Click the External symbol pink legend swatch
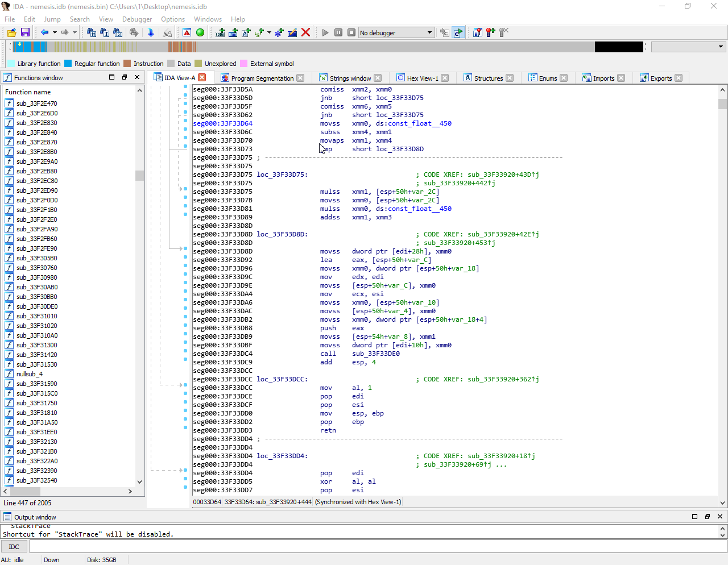 click(243, 64)
